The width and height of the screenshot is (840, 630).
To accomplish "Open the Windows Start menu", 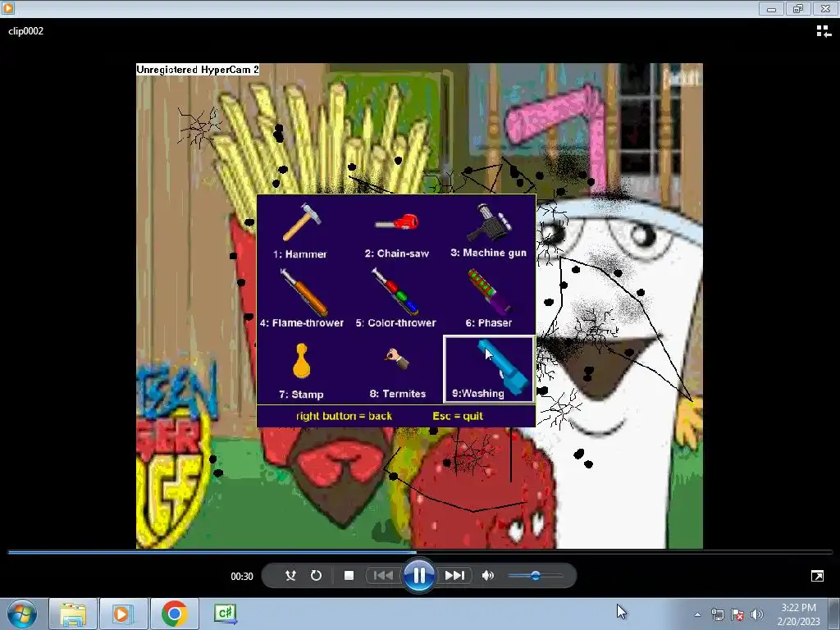I will click(22, 614).
